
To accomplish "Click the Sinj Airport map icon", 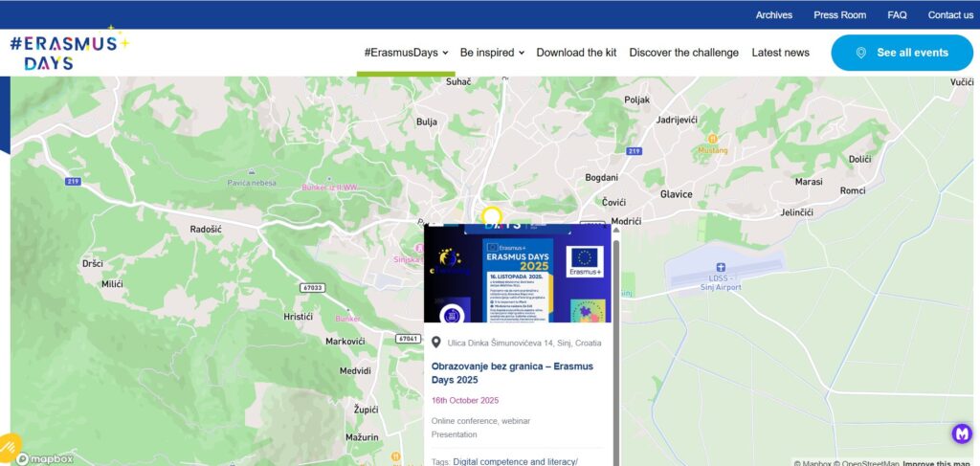I will [x=721, y=267].
